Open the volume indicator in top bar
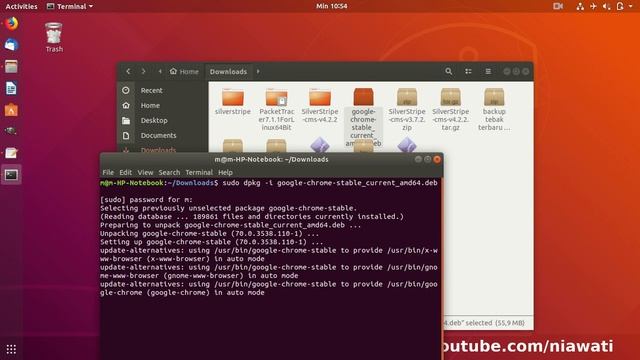 tap(607, 6)
